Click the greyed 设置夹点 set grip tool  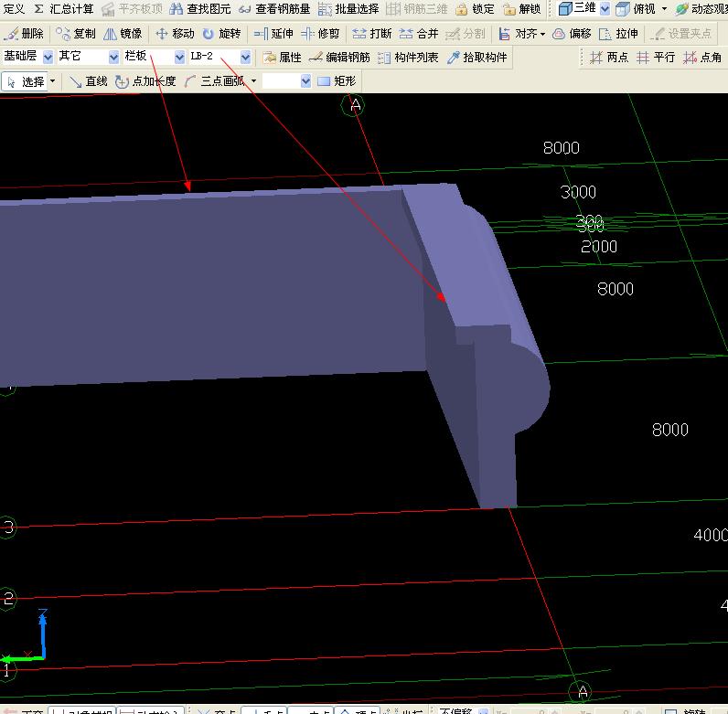[680, 34]
